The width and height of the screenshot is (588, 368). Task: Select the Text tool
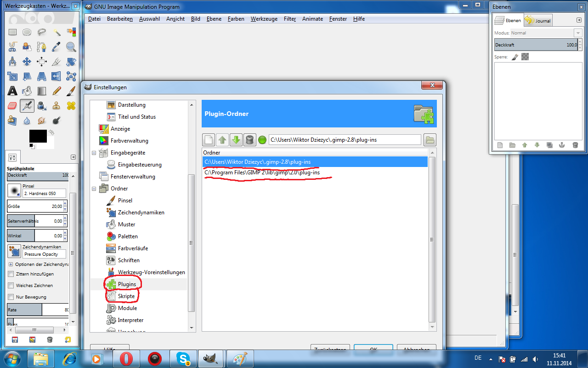[x=12, y=91]
